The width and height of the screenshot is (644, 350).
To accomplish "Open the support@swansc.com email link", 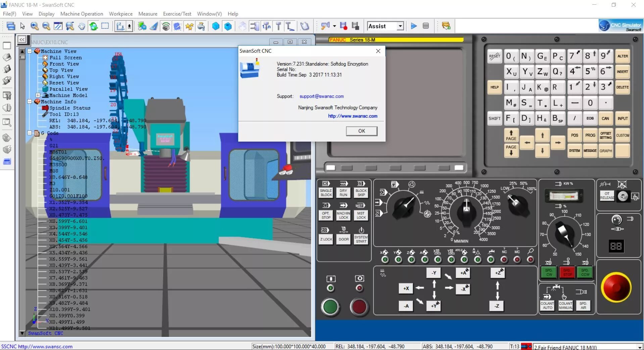I will coord(321,96).
